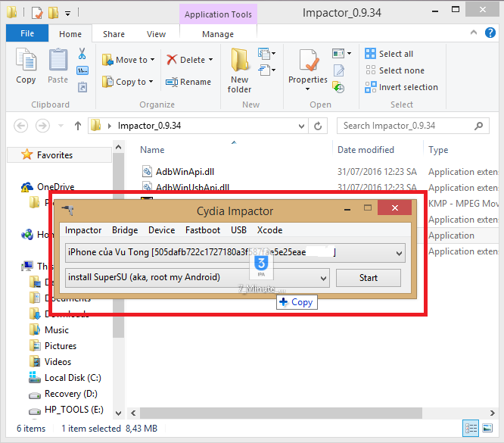This screenshot has width=504, height=443.
Task: Expand the device selection dropdown in Impactor
Action: pos(399,253)
